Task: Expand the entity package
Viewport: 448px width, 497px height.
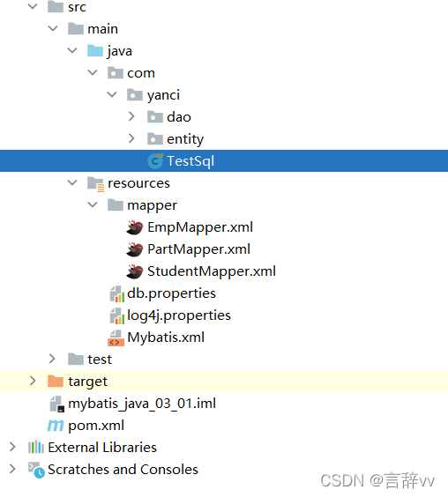Action: 131,138
